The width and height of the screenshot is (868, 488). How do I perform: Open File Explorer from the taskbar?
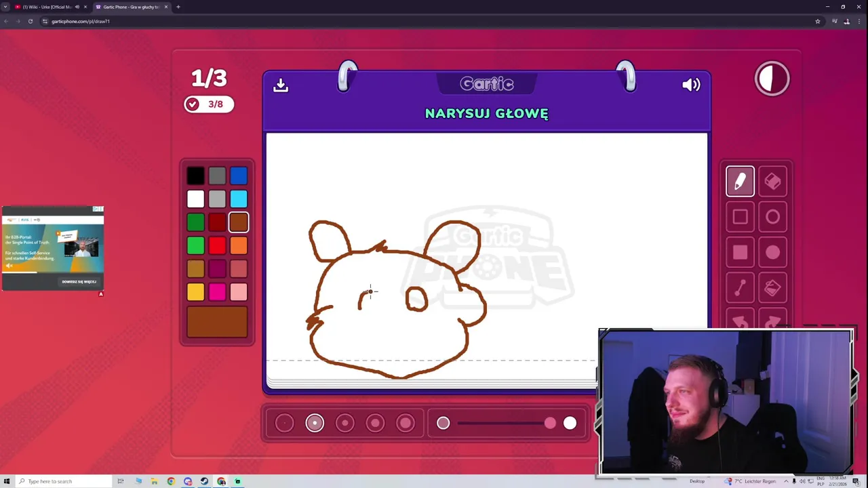click(154, 481)
